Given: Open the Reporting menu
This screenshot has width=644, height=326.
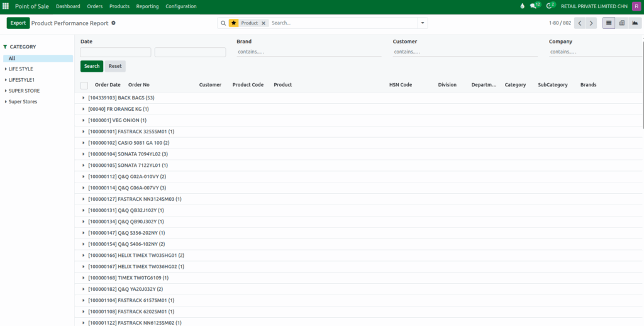Looking at the screenshot, I should (x=147, y=6).
